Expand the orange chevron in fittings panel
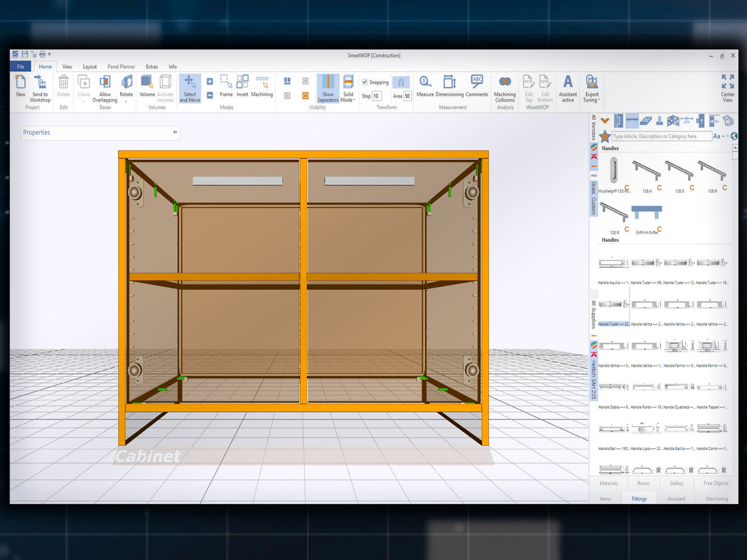Screen dimensions: 747x560 tap(605, 121)
